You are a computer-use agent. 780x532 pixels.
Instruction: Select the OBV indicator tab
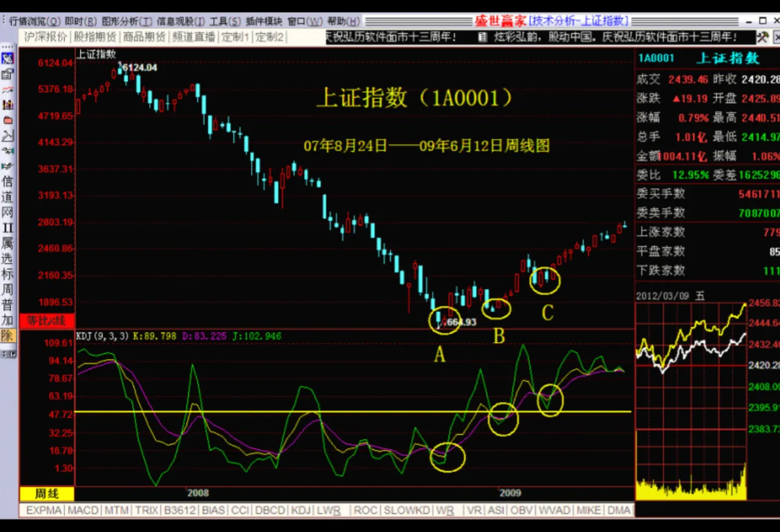coord(522,510)
